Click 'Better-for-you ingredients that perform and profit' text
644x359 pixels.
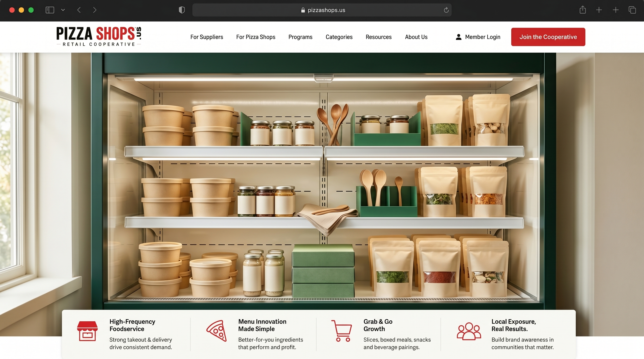pyautogui.click(x=271, y=343)
